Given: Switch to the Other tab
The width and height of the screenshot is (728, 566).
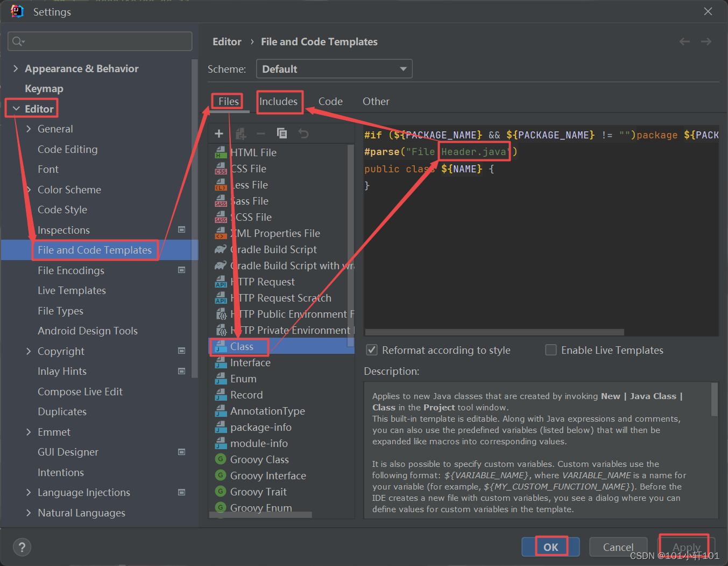Looking at the screenshot, I should 376,101.
